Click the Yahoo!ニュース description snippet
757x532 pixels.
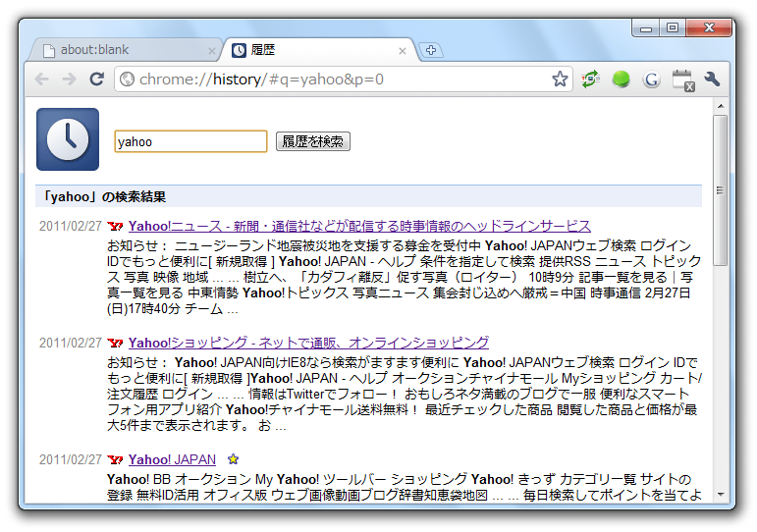(404, 277)
